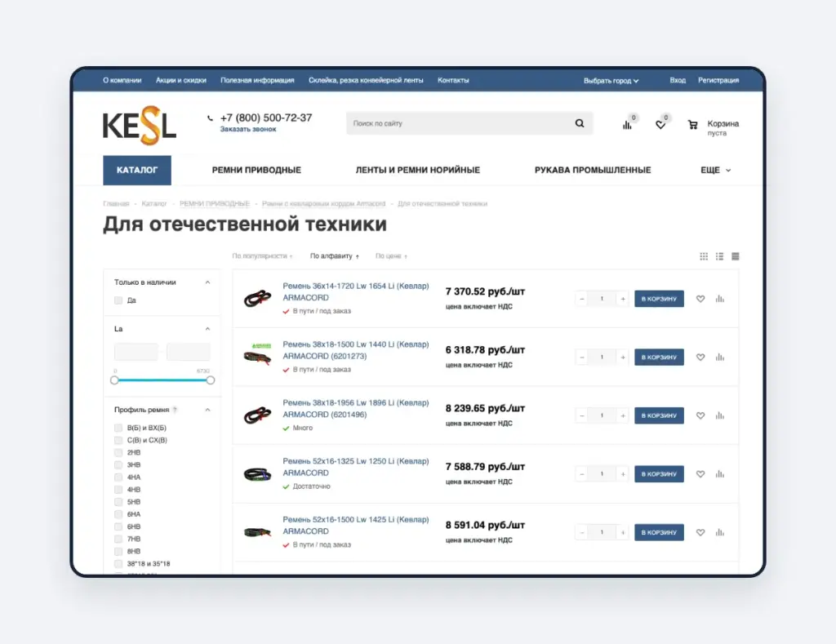Screen dimensions: 836x644
Task: Increase quantity for Ремень 52x16-1325
Action: coord(623,474)
